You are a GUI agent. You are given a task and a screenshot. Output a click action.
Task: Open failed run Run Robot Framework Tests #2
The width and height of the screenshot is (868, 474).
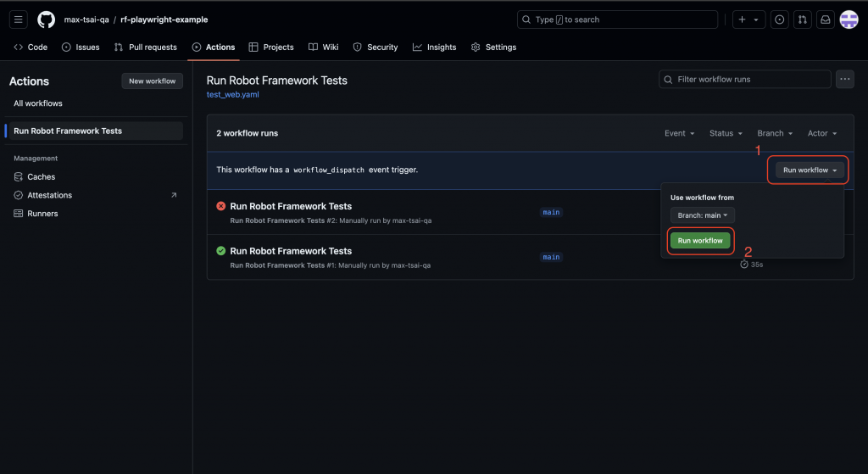tap(291, 206)
